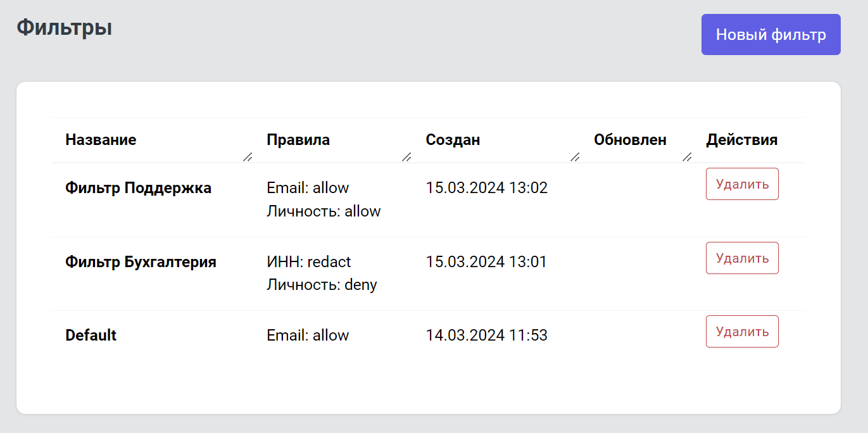Click the Фильтры page heading

coord(64,28)
